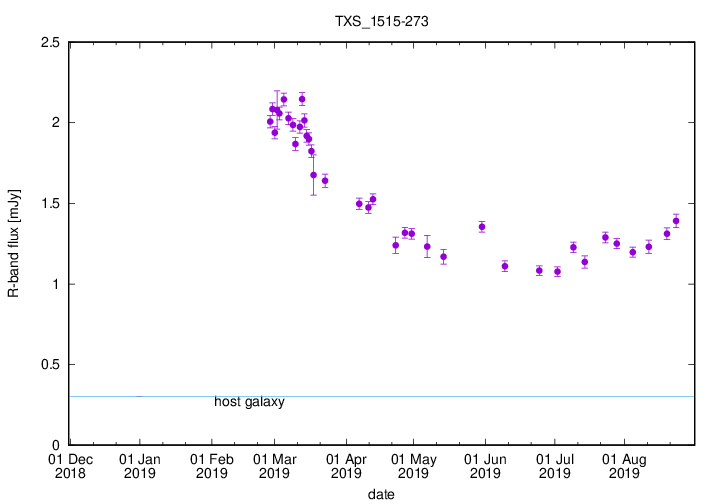Click the data point just before 01 Jun

click(x=482, y=227)
